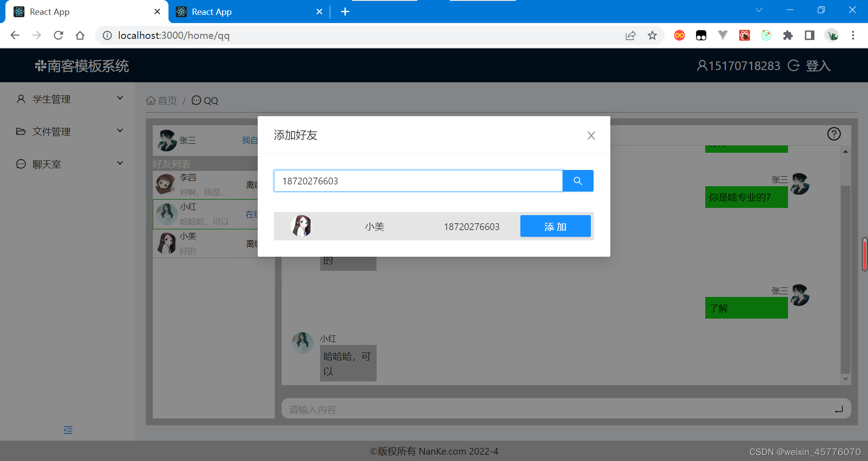Open the help question mark icon

[x=834, y=134]
